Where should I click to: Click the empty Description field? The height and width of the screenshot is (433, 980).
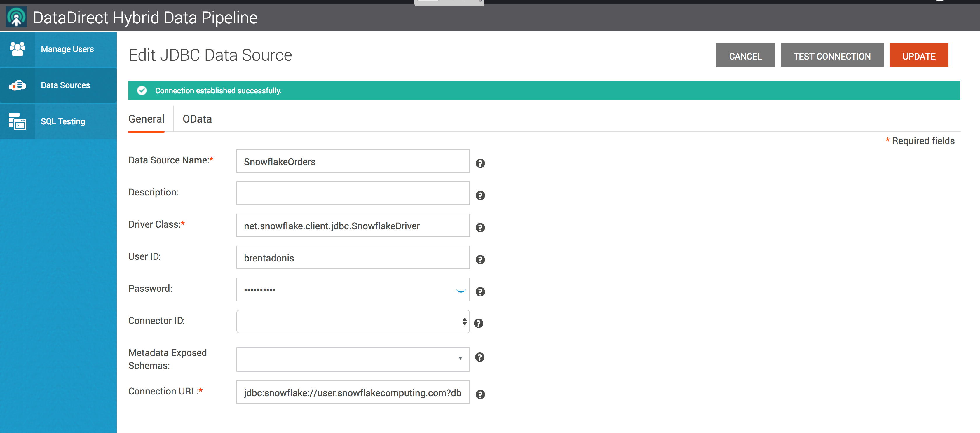point(353,193)
